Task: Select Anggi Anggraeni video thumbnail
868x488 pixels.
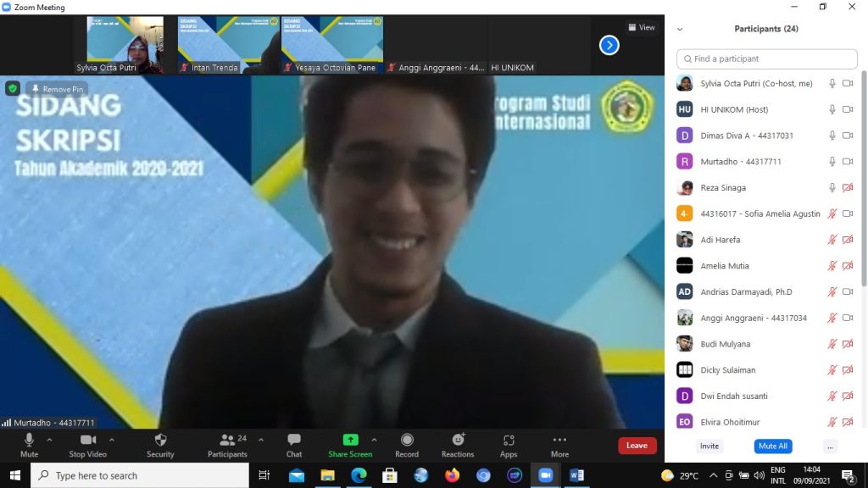Action: pyautogui.click(x=436, y=45)
